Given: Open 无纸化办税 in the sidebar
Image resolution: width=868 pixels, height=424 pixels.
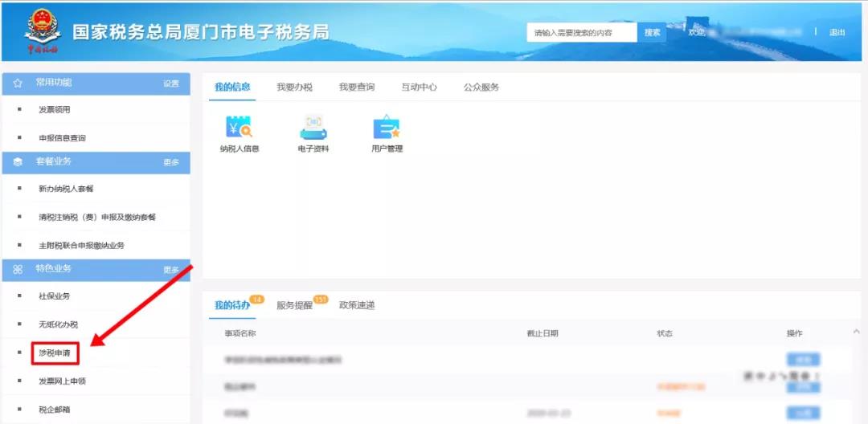Looking at the screenshot, I should [58, 324].
